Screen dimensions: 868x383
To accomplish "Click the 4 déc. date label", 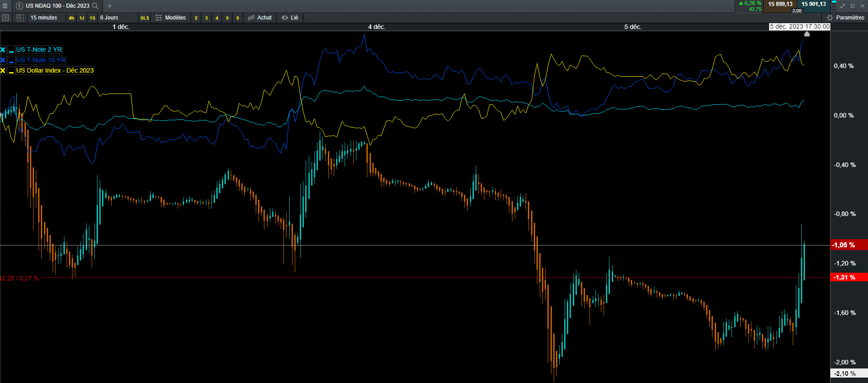I will (x=377, y=27).
